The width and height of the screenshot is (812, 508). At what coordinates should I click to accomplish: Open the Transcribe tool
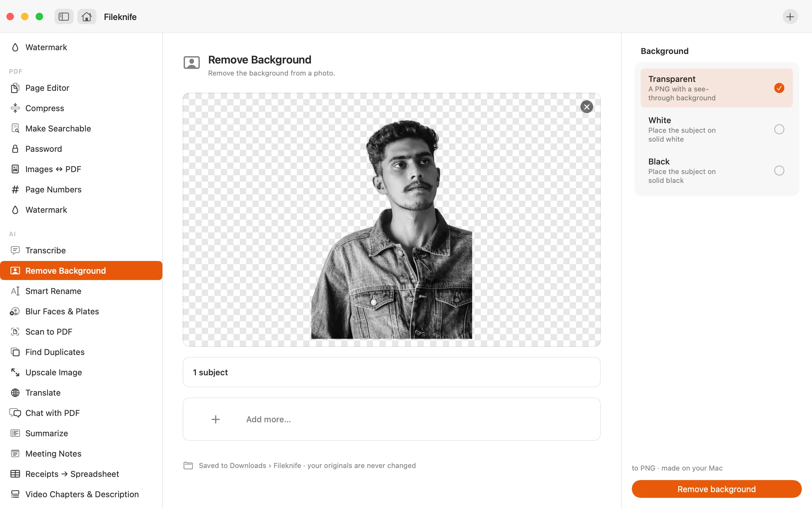pos(81,250)
